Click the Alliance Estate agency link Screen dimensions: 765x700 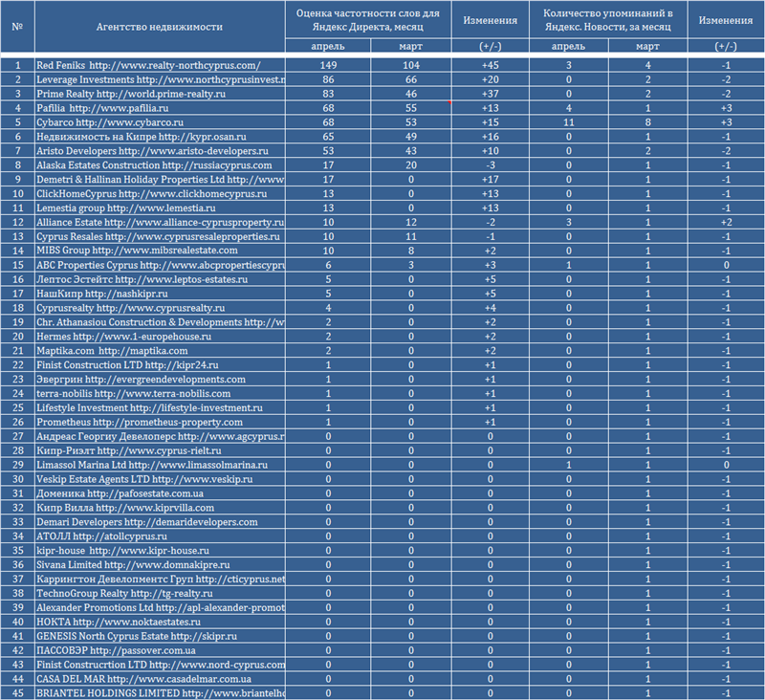(160, 222)
